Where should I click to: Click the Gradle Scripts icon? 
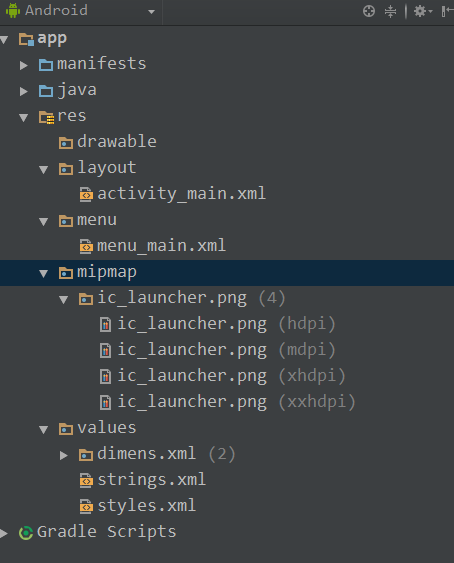(26, 533)
